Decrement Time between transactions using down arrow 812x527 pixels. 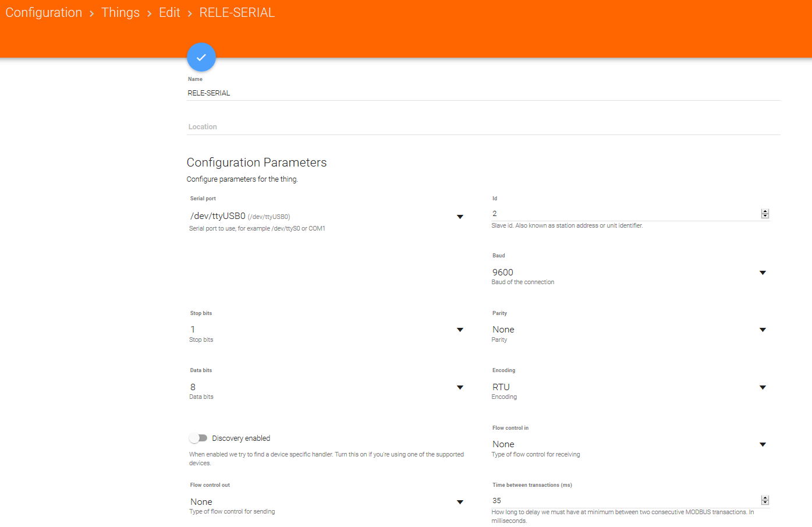[x=765, y=503]
